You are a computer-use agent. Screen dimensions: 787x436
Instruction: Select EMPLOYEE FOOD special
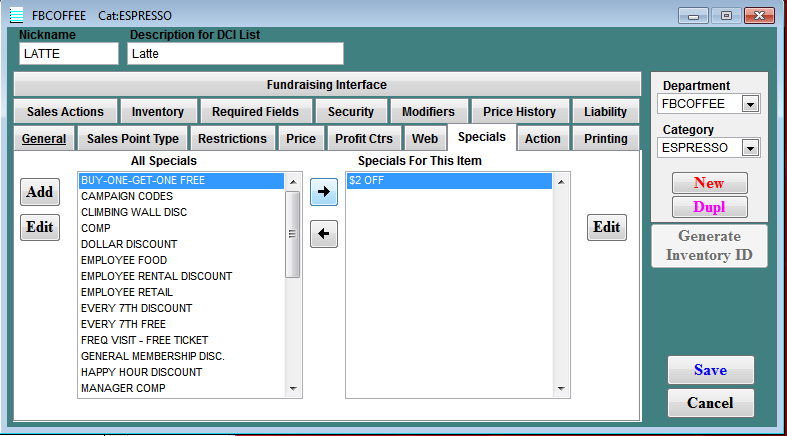[x=181, y=260]
